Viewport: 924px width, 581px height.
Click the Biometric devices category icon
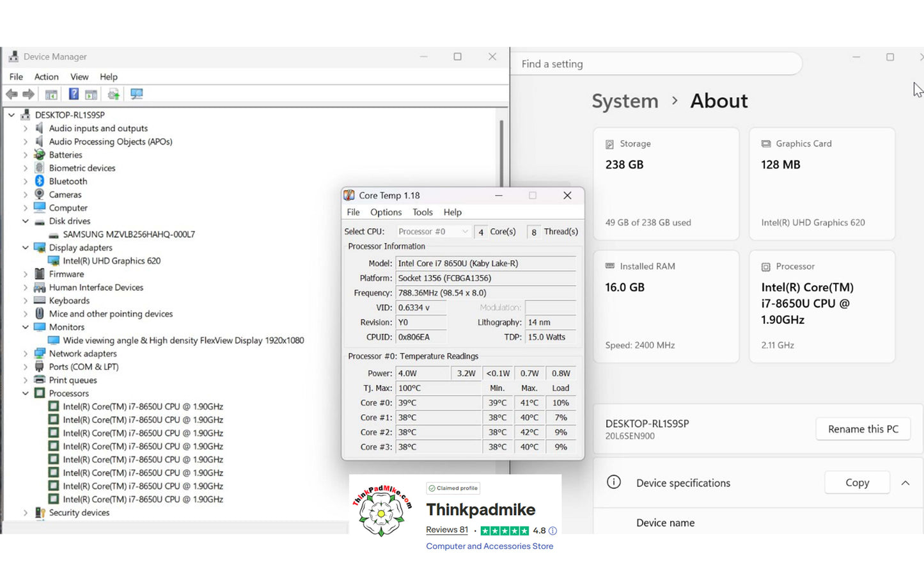click(x=40, y=168)
